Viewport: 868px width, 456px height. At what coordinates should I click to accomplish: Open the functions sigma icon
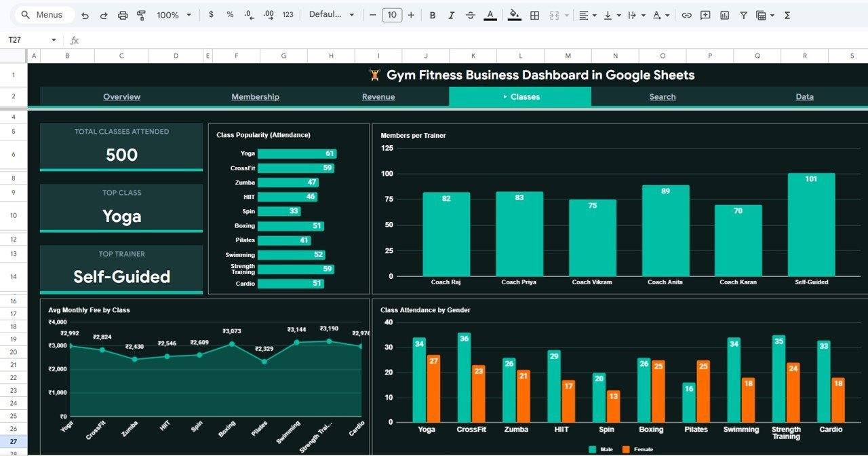787,15
